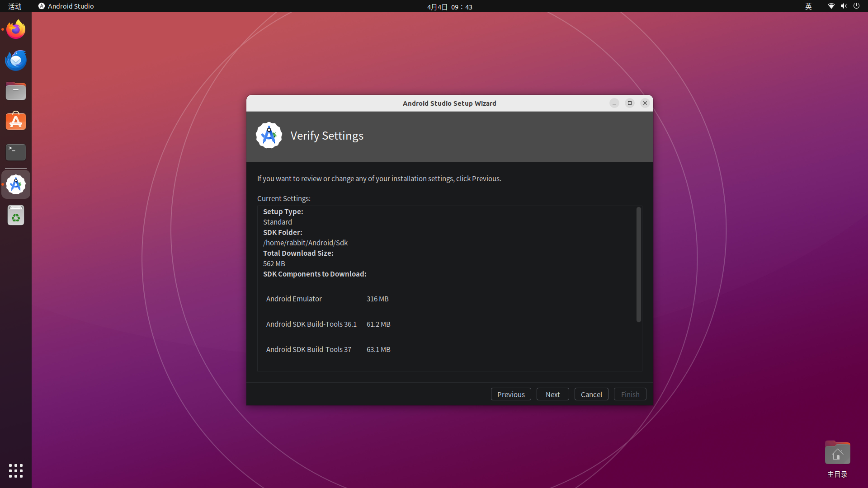Click the Current Settings scrollbar

[x=638, y=264]
